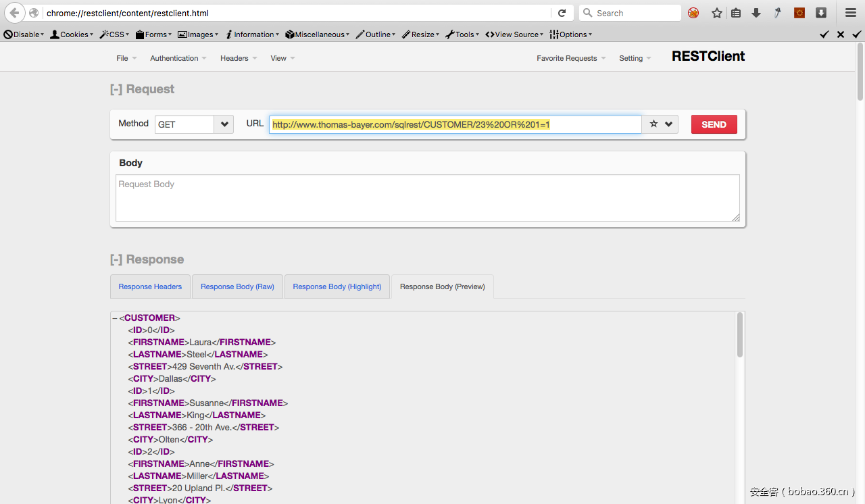Reload the page with the refresh icon
865x504 pixels.
562,13
